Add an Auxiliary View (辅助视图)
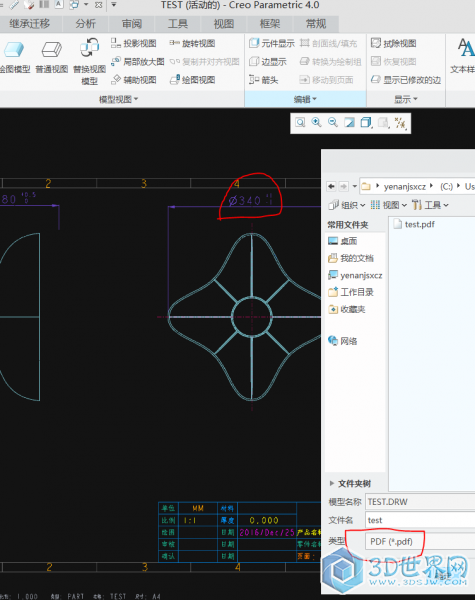This screenshot has width=475, height=600. [134, 80]
